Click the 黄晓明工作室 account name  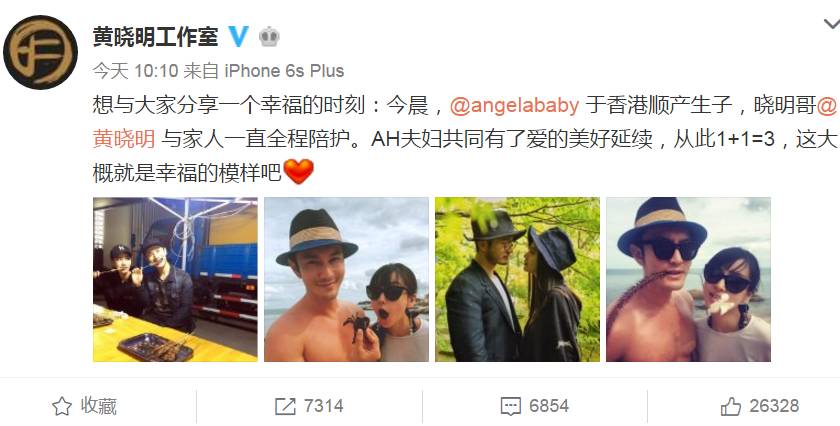[x=155, y=37]
